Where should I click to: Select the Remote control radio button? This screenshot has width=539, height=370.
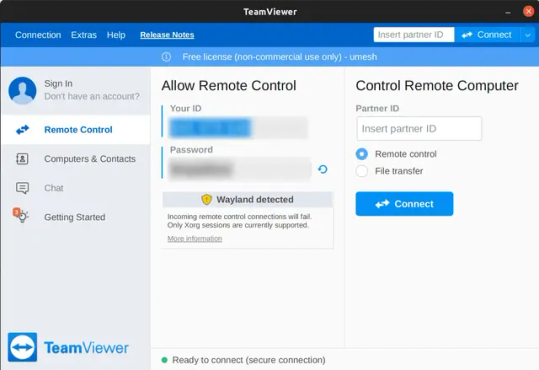point(362,154)
